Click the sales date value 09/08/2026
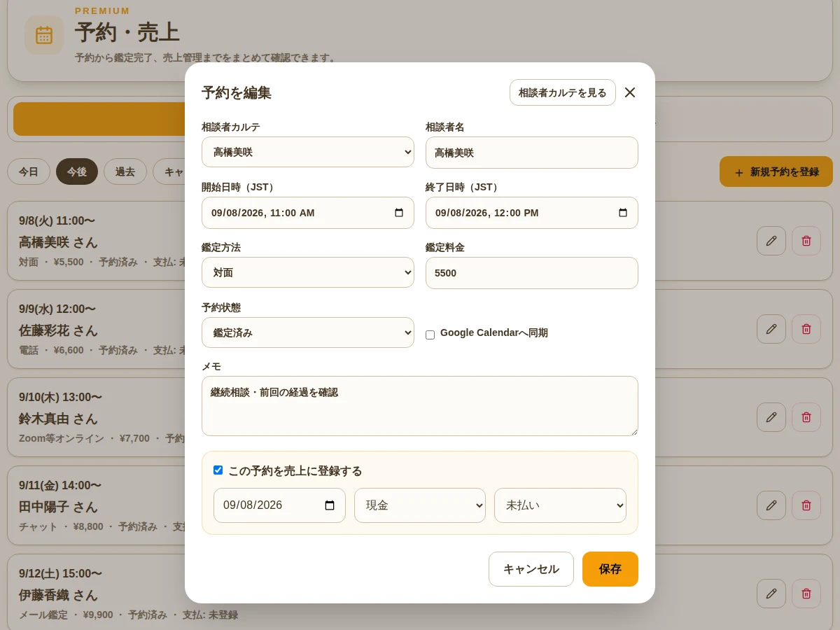840x630 pixels. coord(253,505)
